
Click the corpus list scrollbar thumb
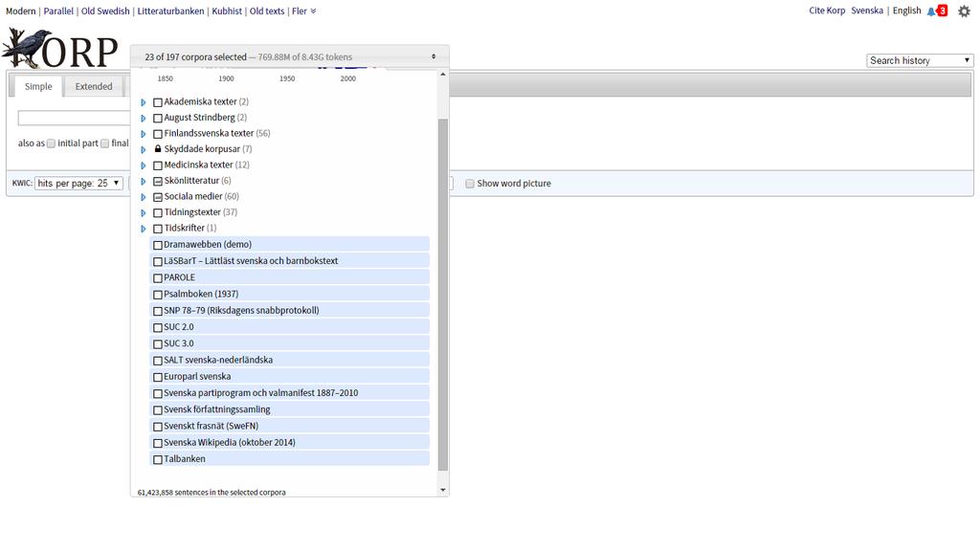pos(443,295)
